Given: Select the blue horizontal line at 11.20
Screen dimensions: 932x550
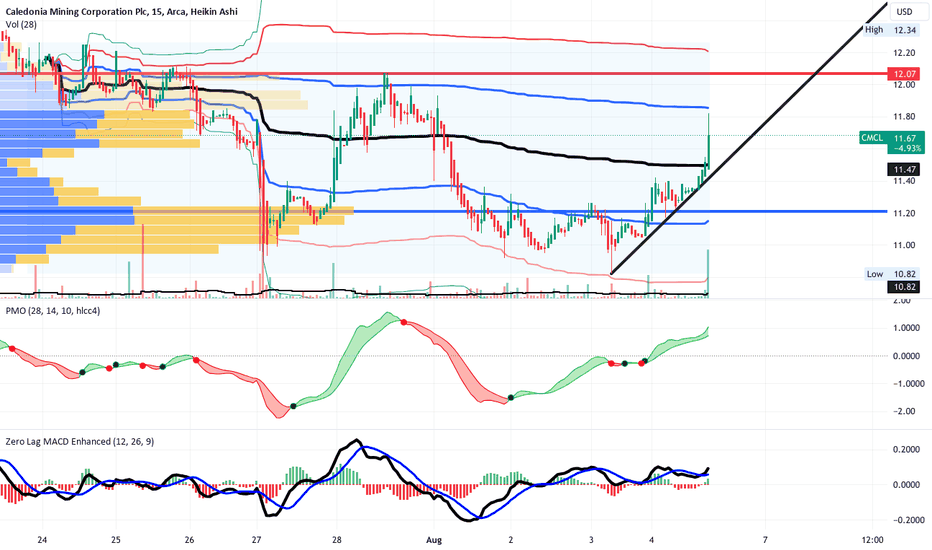Looking at the screenshot, I should click(x=443, y=211).
